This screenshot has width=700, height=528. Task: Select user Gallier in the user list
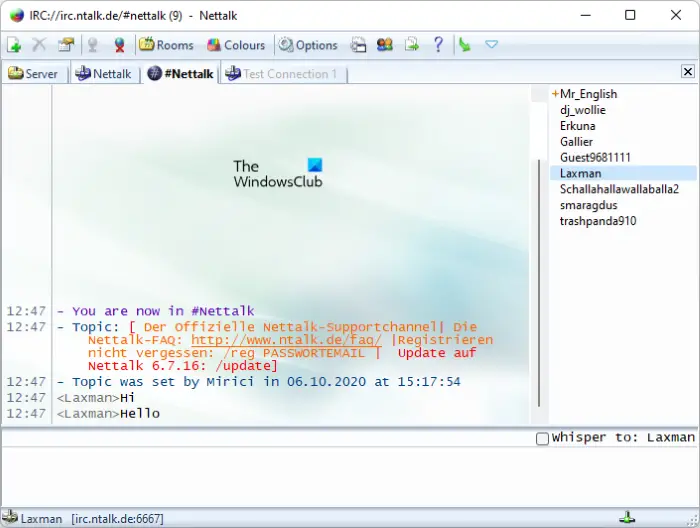(576, 141)
